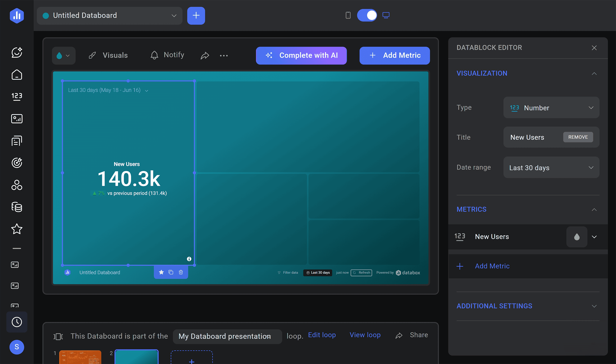Viewport: 616px width, 364px height.
Task: Click the Refresh button on the databoard
Action: click(361, 273)
